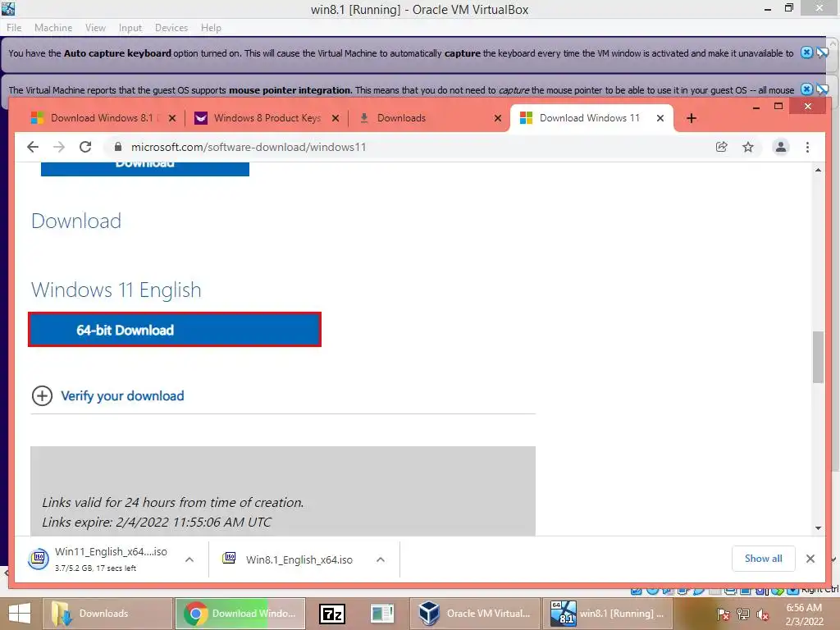The width and height of the screenshot is (840, 630).
Task: Open VirtualBox Machine menu
Action: (53, 27)
